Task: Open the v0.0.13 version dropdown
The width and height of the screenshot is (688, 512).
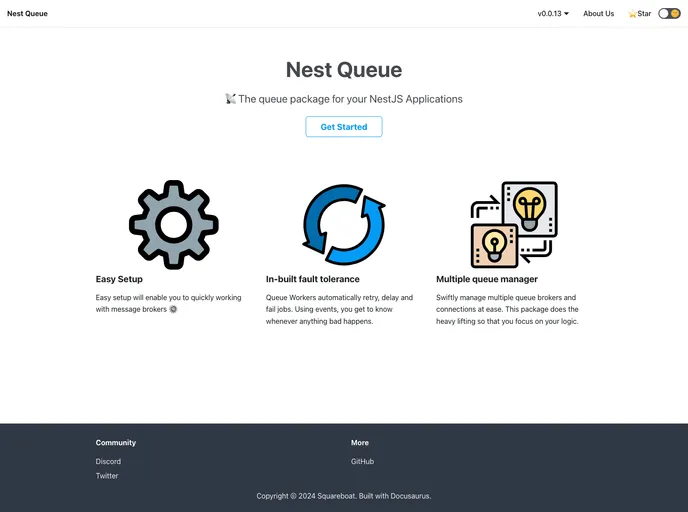Action: tap(553, 14)
